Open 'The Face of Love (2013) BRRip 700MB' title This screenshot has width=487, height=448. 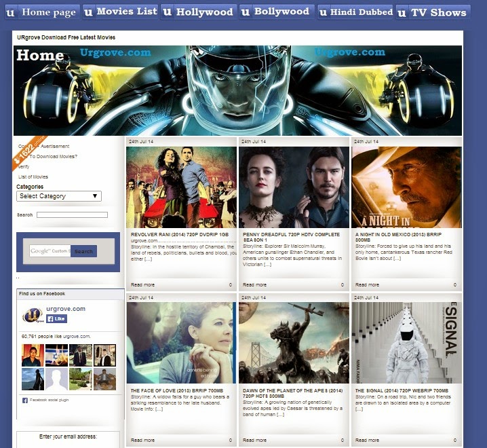coord(177,390)
